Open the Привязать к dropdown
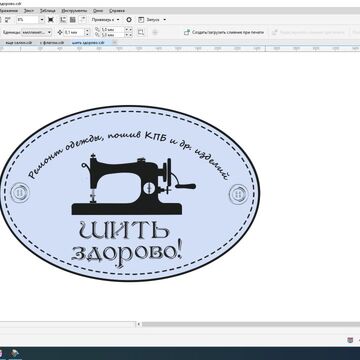 [x=105, y=20]
